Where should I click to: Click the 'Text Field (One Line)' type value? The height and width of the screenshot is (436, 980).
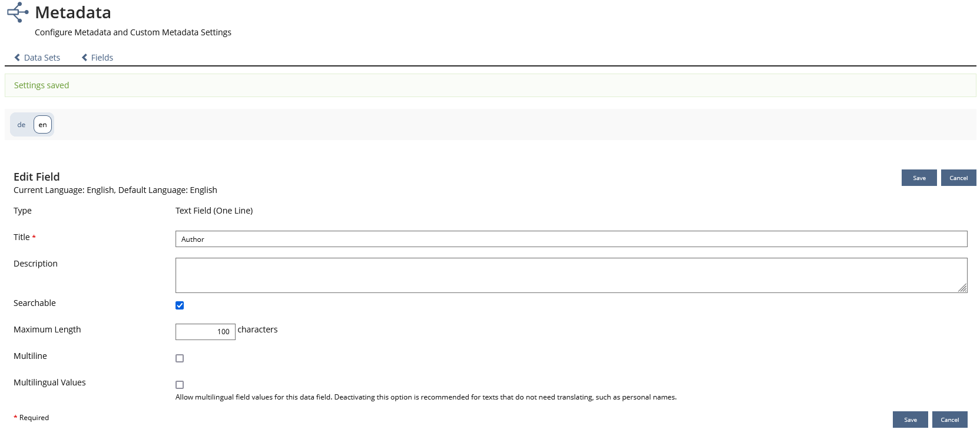(214, 211)
